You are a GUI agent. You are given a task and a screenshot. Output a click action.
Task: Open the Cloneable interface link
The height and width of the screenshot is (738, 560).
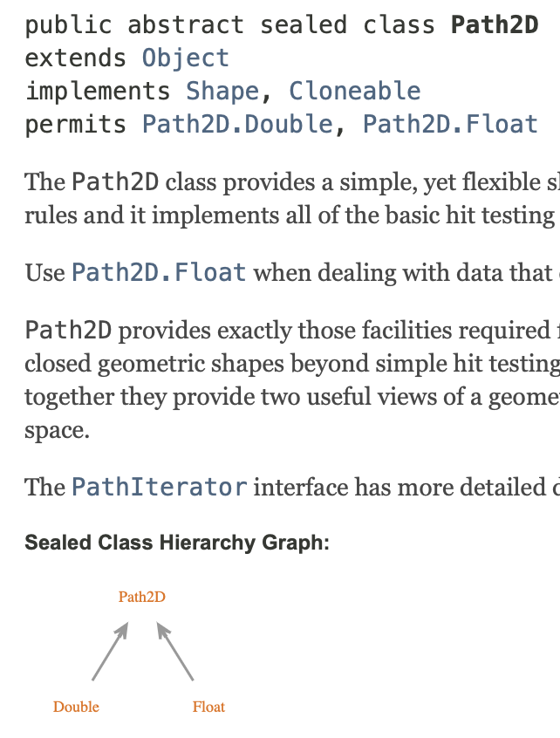click(354, 92)
